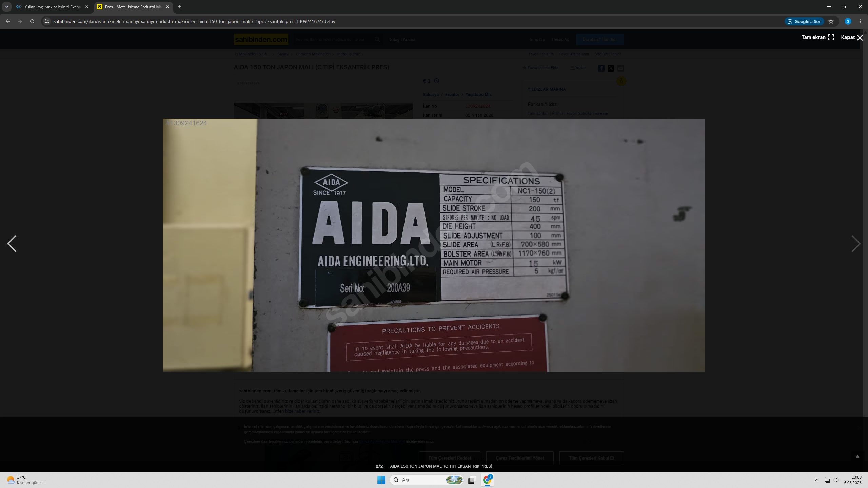The height and width of the screenshot is (488, 868).
Task: Open the weather widget showing 27°C
Action: coord(26,480)
